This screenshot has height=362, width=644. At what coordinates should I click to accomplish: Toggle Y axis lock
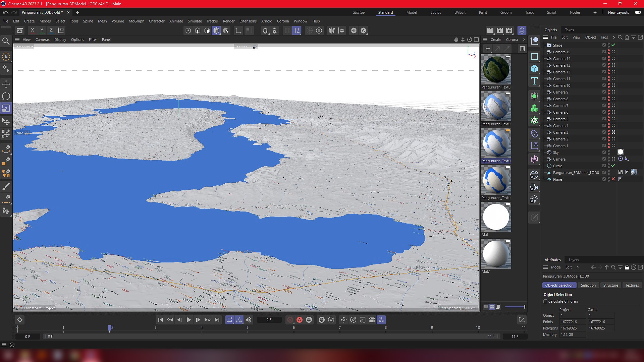point(42,31)
